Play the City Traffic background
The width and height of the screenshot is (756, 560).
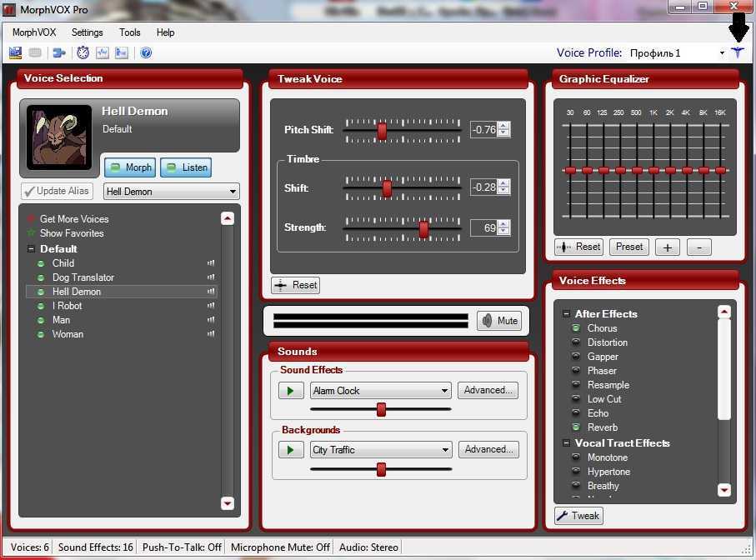(291, 450)
